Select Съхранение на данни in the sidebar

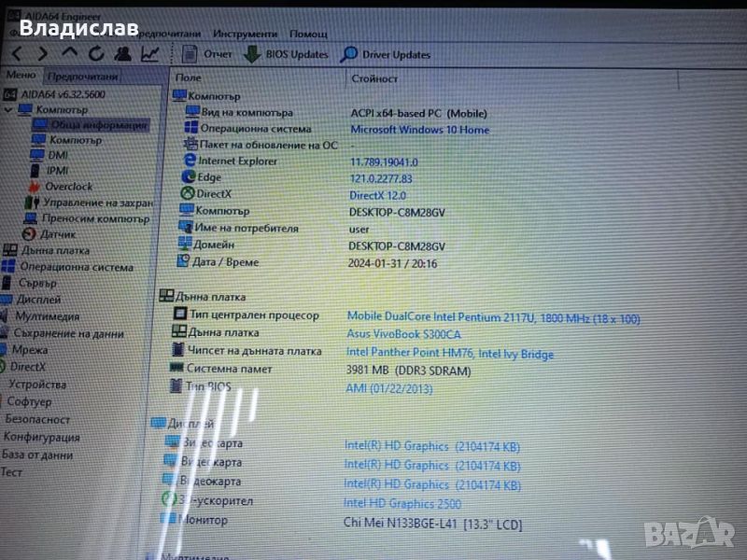[x=63, y=333]
